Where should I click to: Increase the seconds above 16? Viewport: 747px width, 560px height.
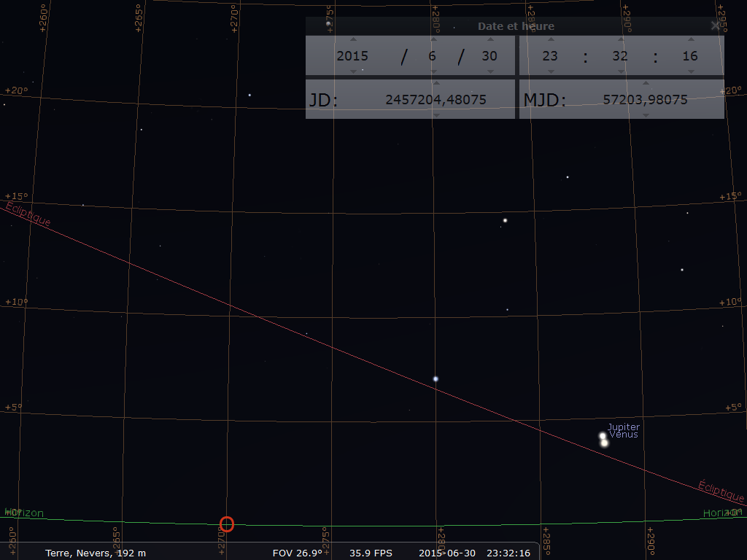tap(690, 40)
